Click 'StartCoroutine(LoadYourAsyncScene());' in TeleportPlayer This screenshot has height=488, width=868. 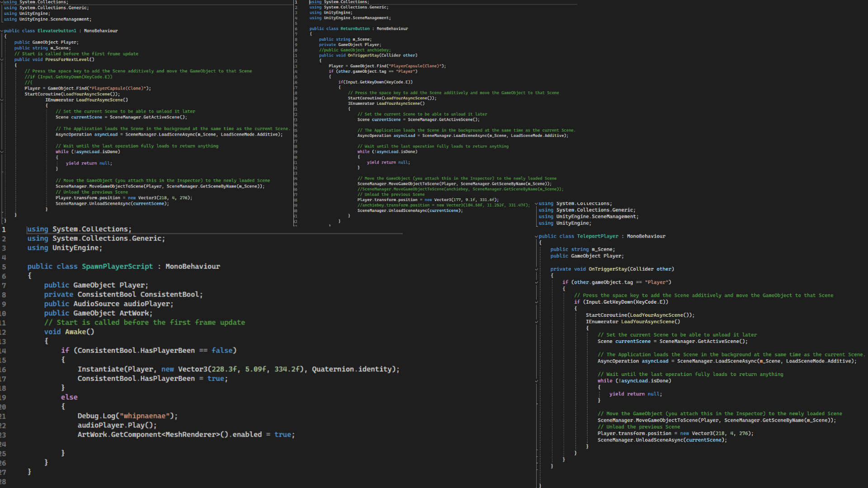point(640,315)
